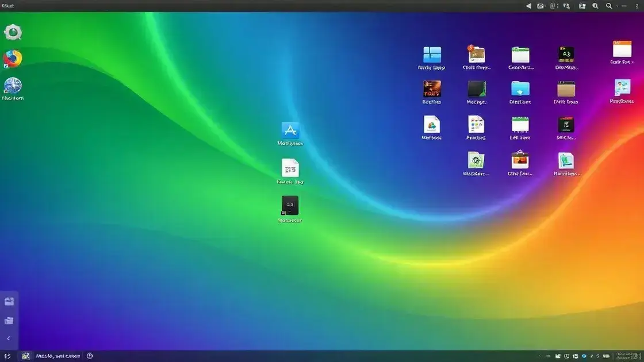This screenshot has height=362, width=644.
Task: Open the vertical dots menu in top bar
Action: [x=637, y=6]
